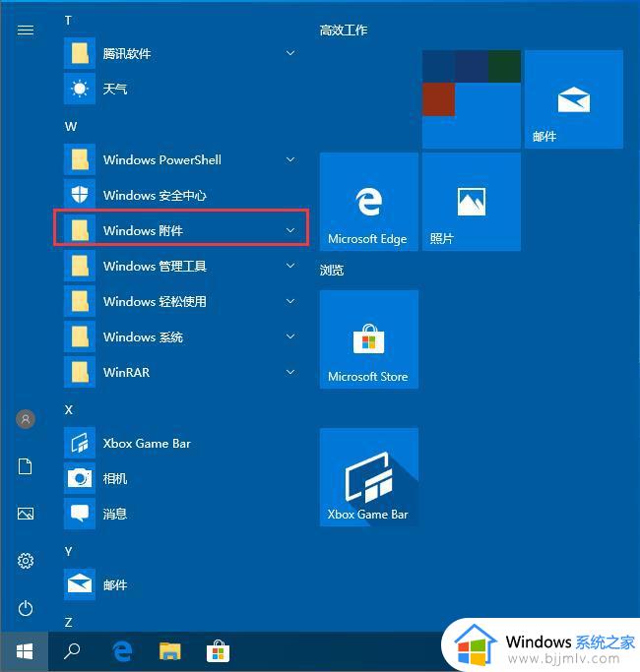
Task: Select the Windows 管理工具 entry text
Action: [x=155, y=266]
